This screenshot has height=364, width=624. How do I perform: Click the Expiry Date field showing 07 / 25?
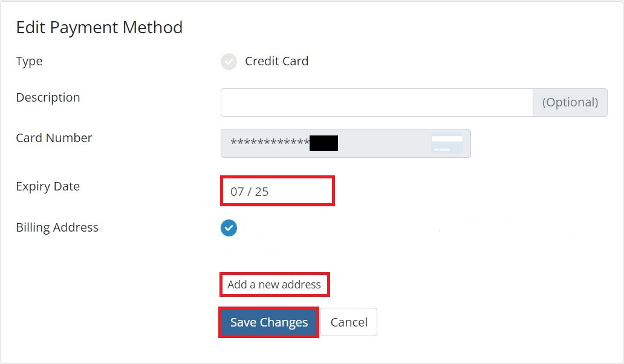[x=278, y=191]
